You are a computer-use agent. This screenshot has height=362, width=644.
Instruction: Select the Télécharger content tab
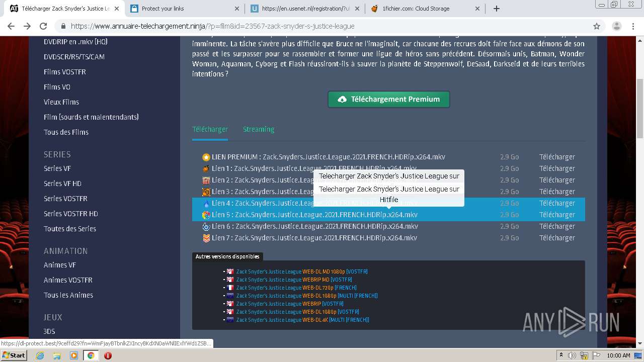pyautogui.click(x=210, y=129)
